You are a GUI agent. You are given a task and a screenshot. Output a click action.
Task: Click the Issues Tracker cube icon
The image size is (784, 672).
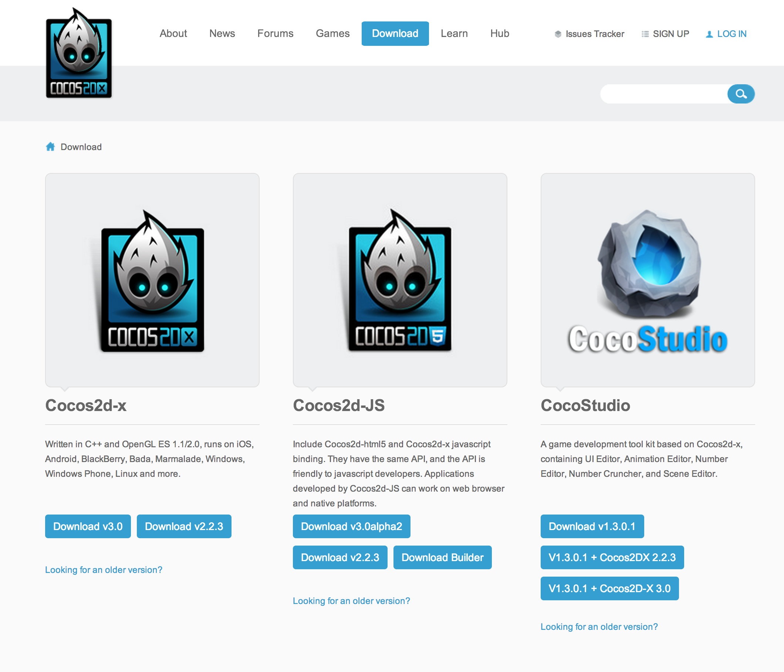[x=557, y=34]
